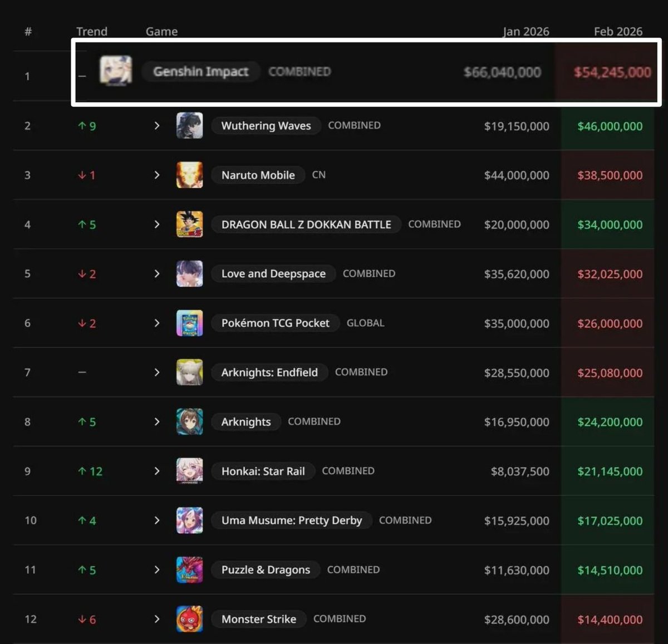Expand the Uma Musume: Pretty Derby row
This screenshot has width=668, height=644.
coord(157,520)
